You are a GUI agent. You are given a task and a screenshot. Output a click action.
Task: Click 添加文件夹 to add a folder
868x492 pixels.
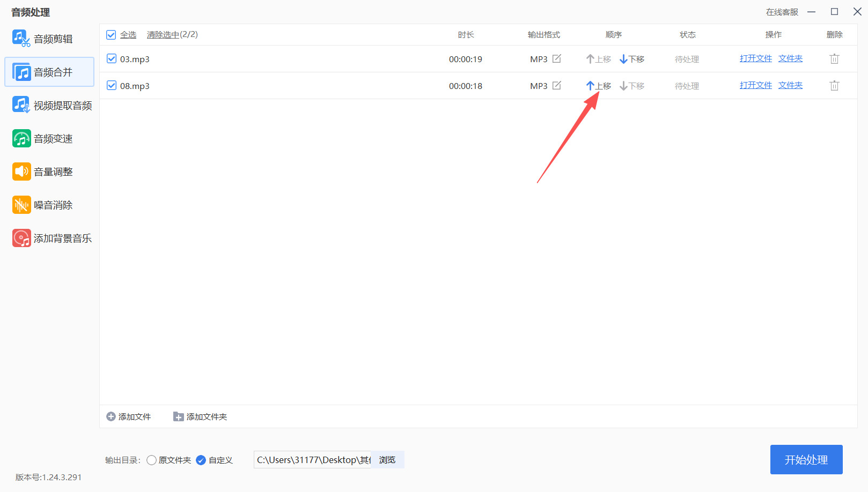[200, 416]
